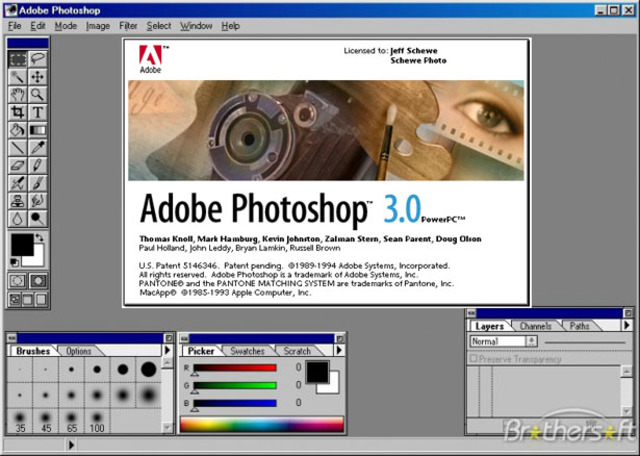Select the Paintbrush tool

coord(38,183)
